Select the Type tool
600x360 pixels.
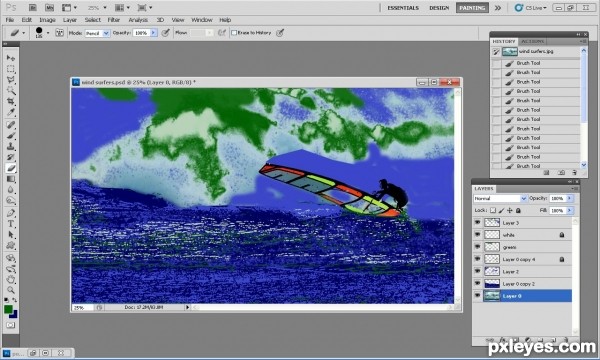11,224
